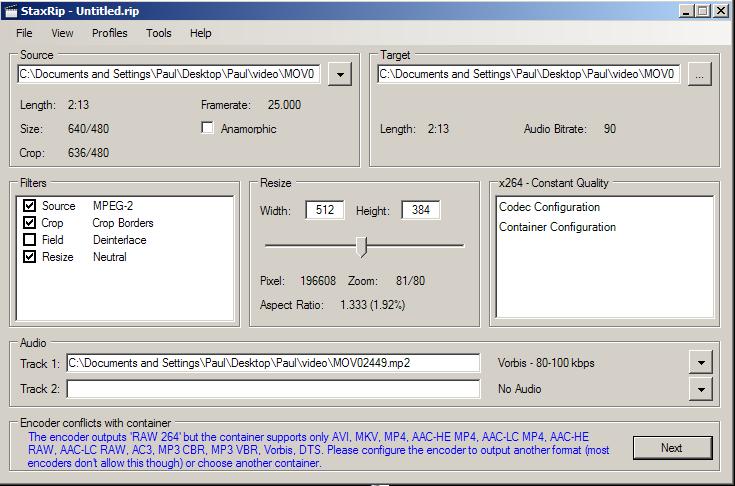735x486 pixels.
Task: Close the StaxRip window
Action: (720, 11)
